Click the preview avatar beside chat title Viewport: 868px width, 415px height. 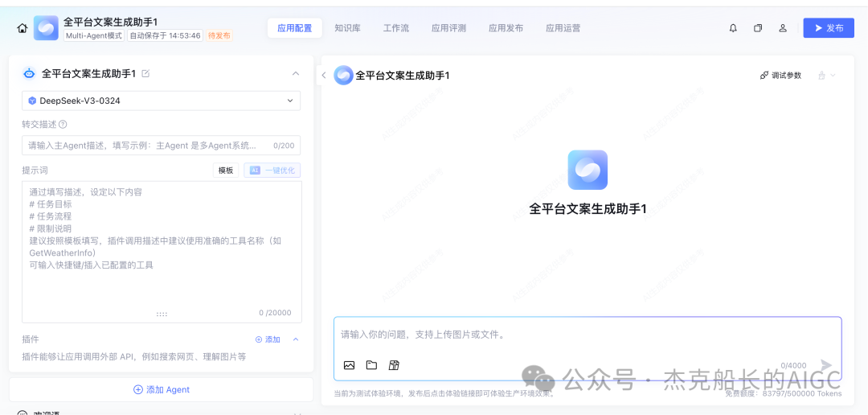point(343,76)
